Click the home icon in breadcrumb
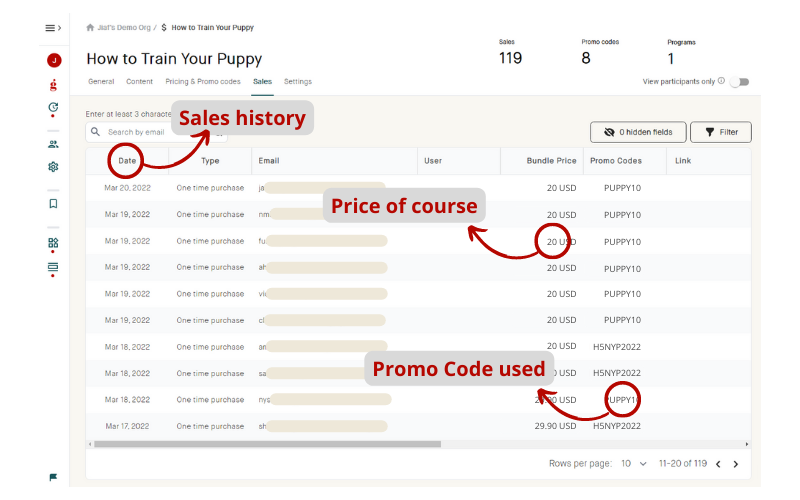This screenshot has width=800, height=500. pyautogui.click(x=90, y=28)
